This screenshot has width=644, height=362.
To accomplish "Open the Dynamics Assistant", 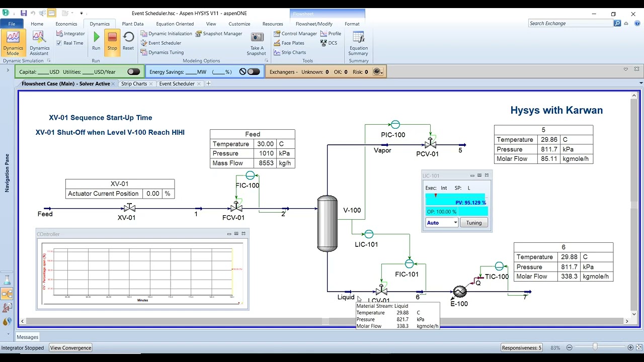I will point(39,43).
